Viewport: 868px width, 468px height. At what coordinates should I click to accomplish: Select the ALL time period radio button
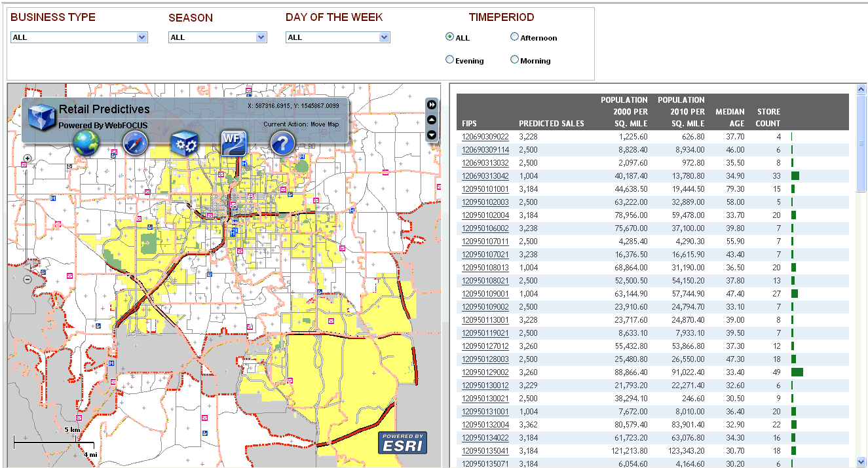(449, 37)
